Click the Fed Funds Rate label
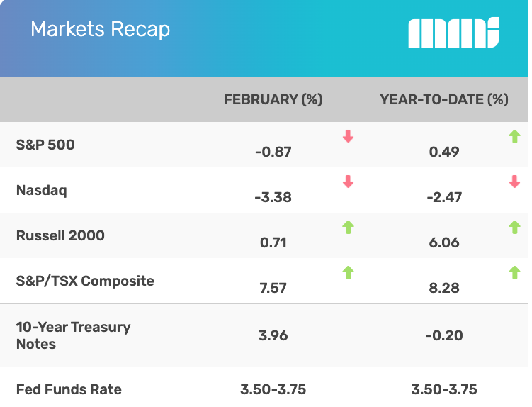This screenshot has width=532, height=407. pos(69,389)
